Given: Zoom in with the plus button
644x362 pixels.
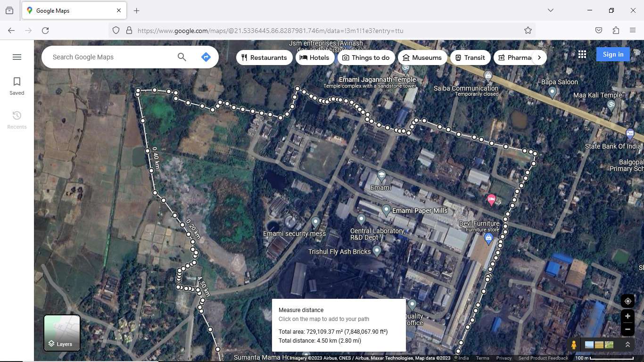Looking at the screenshot, I should click(627, 316).
